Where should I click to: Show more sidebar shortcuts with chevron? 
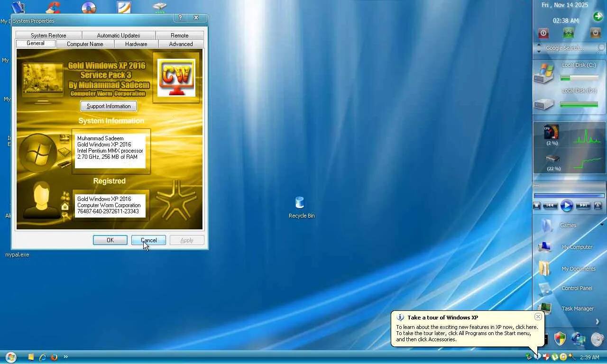pyautogui.click(x=598, y=322)
